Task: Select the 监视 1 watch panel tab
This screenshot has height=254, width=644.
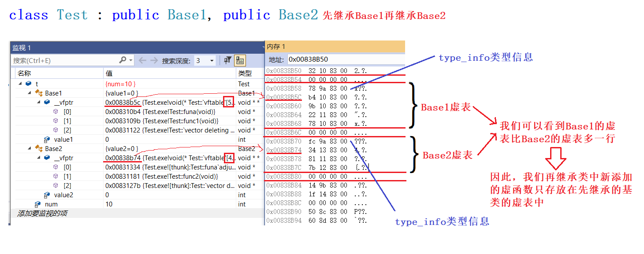Action: 22,48
